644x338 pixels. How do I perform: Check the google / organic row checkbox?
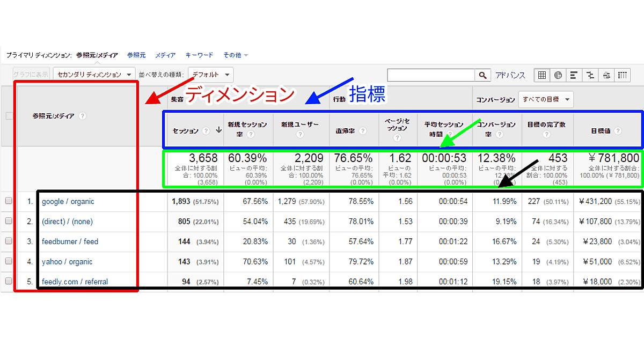pos(9,201)
